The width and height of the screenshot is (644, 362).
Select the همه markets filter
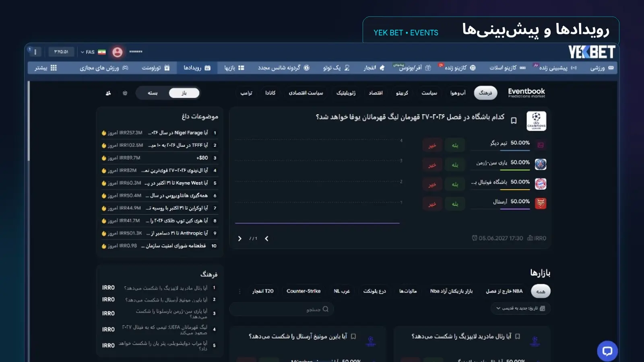tap(541, 291)
